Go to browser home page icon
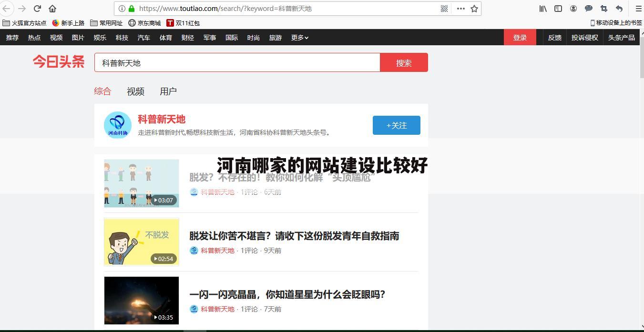 coord(52,9)
